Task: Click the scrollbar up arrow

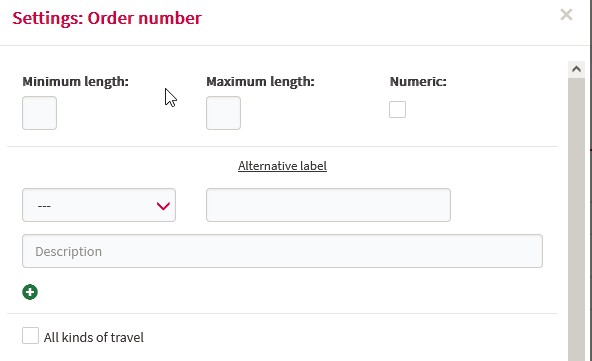Action: 576,69
